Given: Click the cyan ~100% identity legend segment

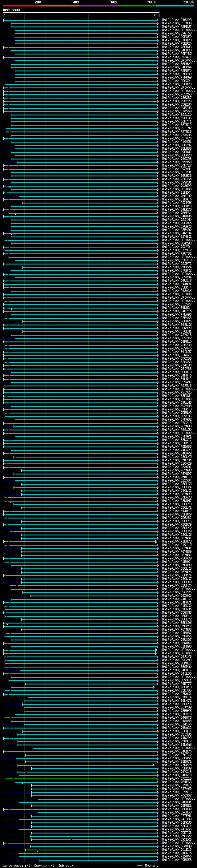Looking at the screenshot, I should (x=175, y=6).
